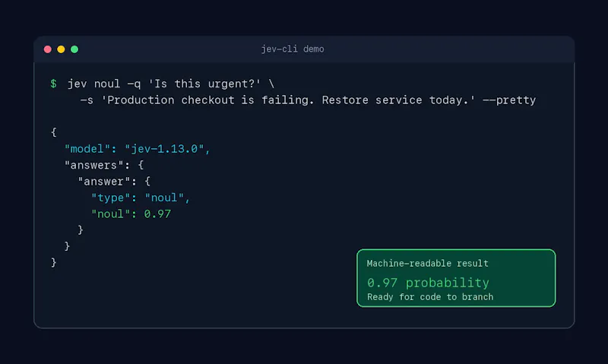This screenshot has height=364, width=608.
Task: Click the command text 'jev noul -q'
Action: (104, 84)
